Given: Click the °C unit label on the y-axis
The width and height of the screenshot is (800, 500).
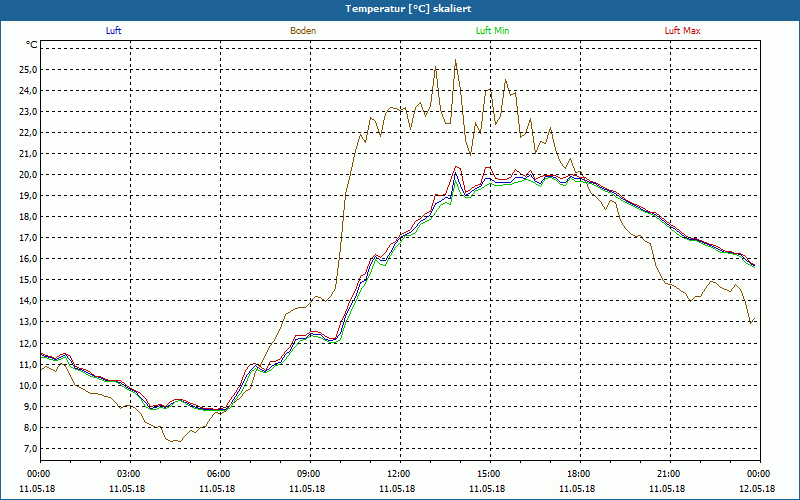Looking at the screenshot, I should click(x=32, y=45).
